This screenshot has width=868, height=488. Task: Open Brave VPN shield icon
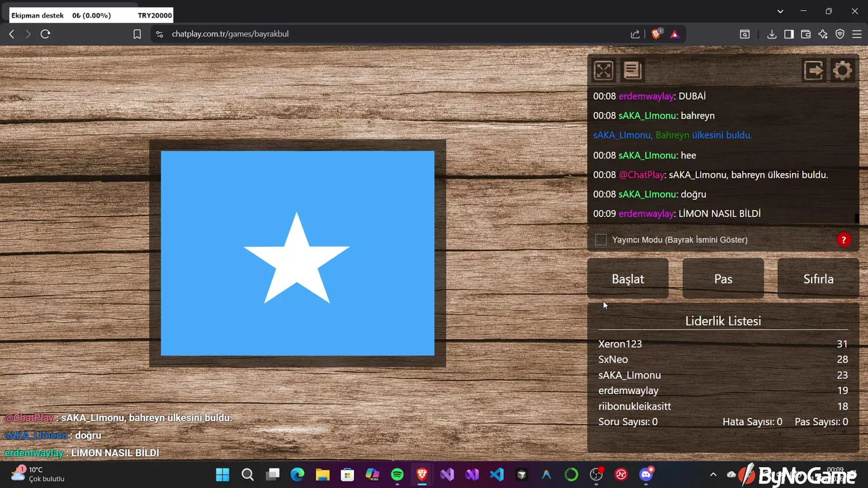pos(840,34)
